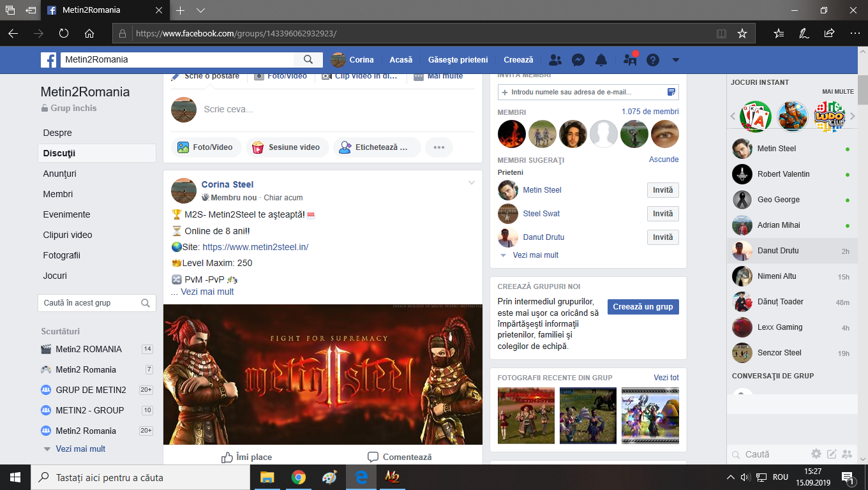
Task: Open the notifications bell
Action: 601,60
